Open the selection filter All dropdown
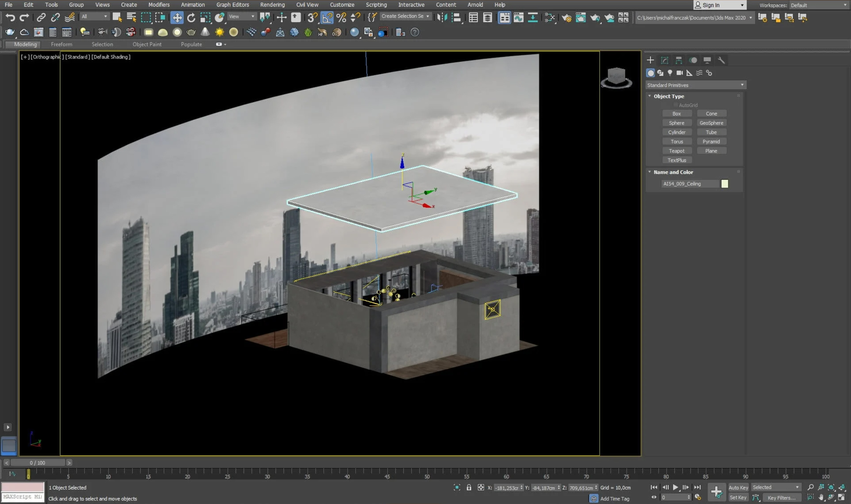851x504 pixels. tap(95, 16)
